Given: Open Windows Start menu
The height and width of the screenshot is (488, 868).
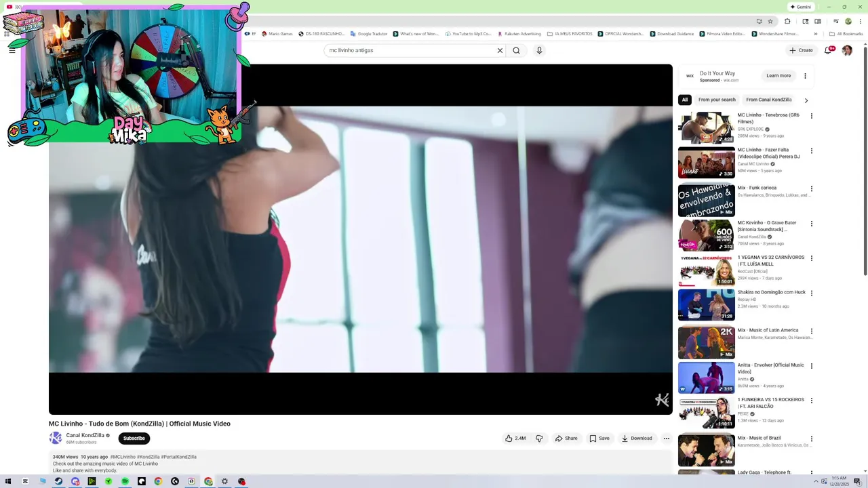Looking at the screenshot, I should pyautogui.click(x=8, y=481).
